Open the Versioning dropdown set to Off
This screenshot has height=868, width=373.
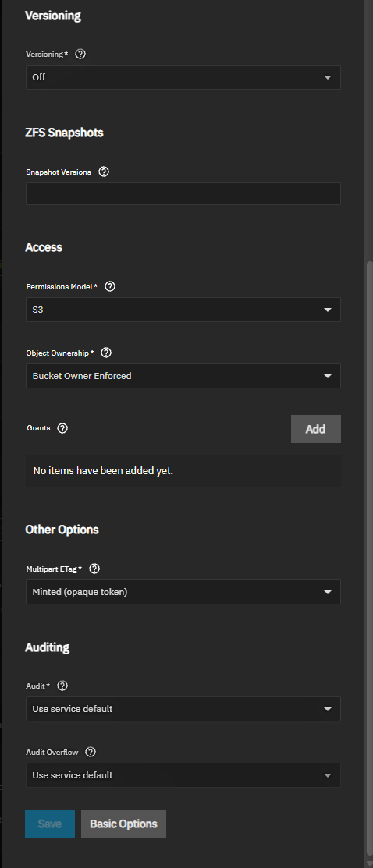[183, 77]
